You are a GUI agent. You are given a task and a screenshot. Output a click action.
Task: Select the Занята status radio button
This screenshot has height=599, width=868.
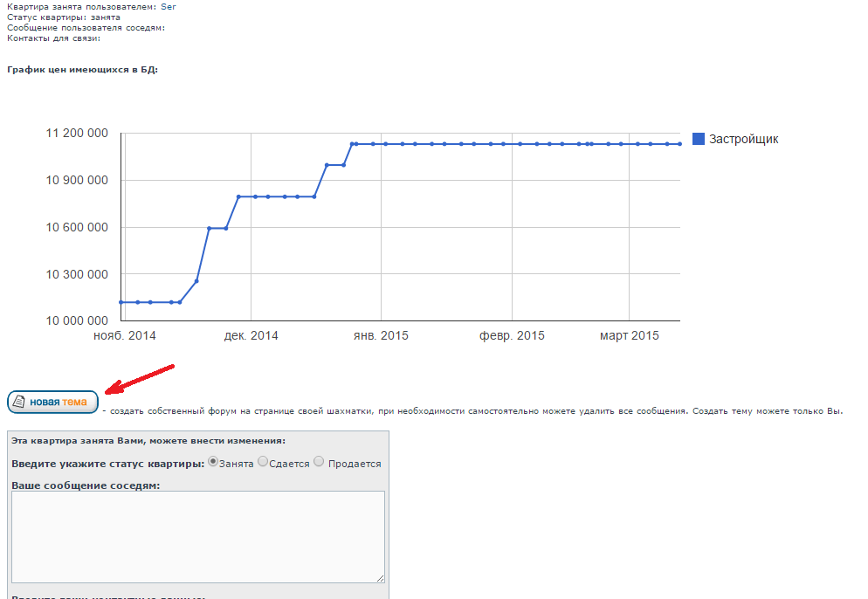(213, 462)
